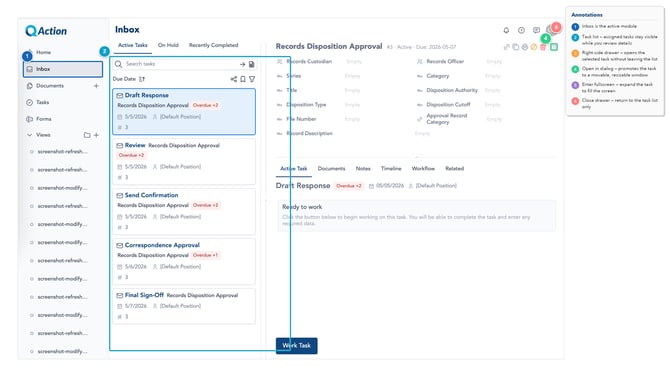Click the copy icon in record toolbar
The width and height of the screenshot is (670, 377).
(516, 47)
